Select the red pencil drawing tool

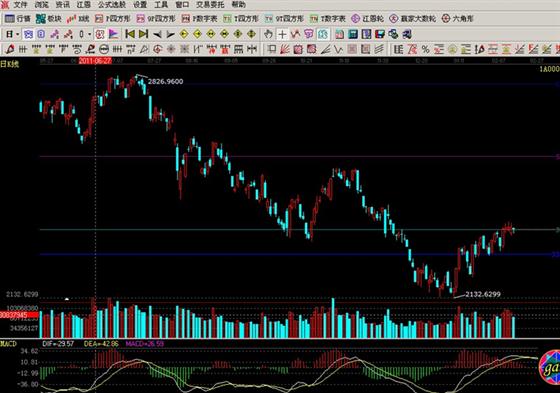[10, 49]
